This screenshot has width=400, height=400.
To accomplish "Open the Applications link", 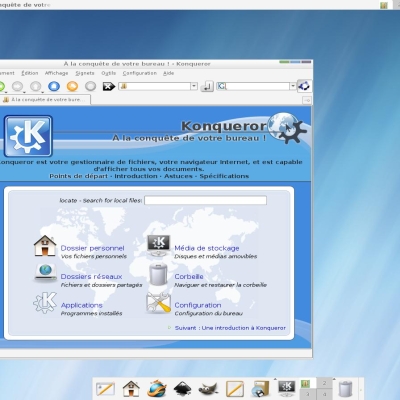I will (82, 305).
